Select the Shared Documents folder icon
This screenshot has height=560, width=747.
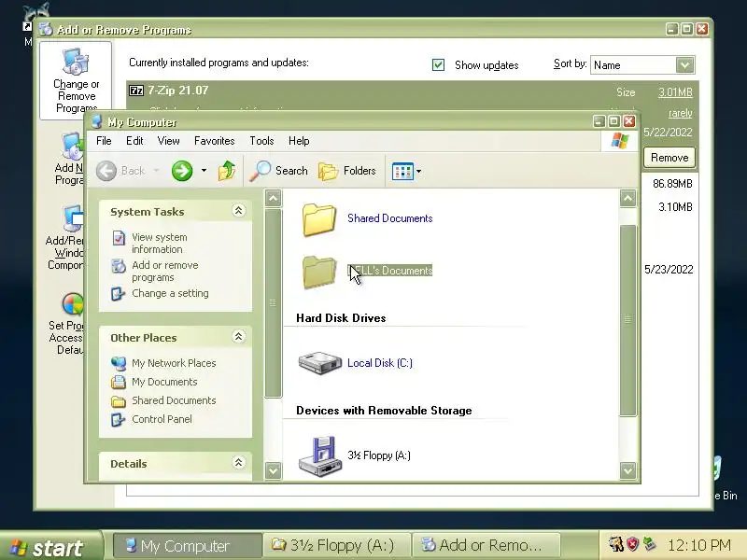(319, 219)
